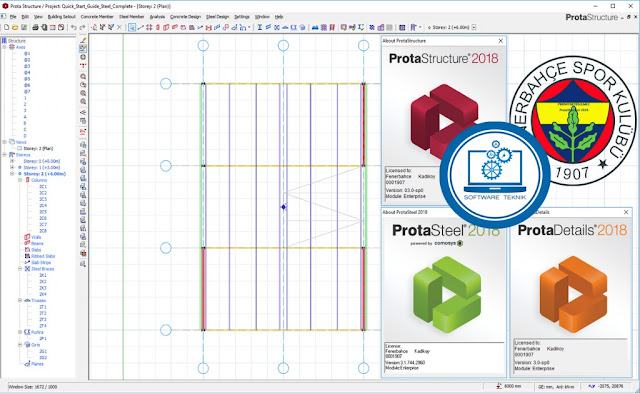Close the ProtaDetails about dialog
This screenshot has width=640, height=394.
click(x=626, y=212)
